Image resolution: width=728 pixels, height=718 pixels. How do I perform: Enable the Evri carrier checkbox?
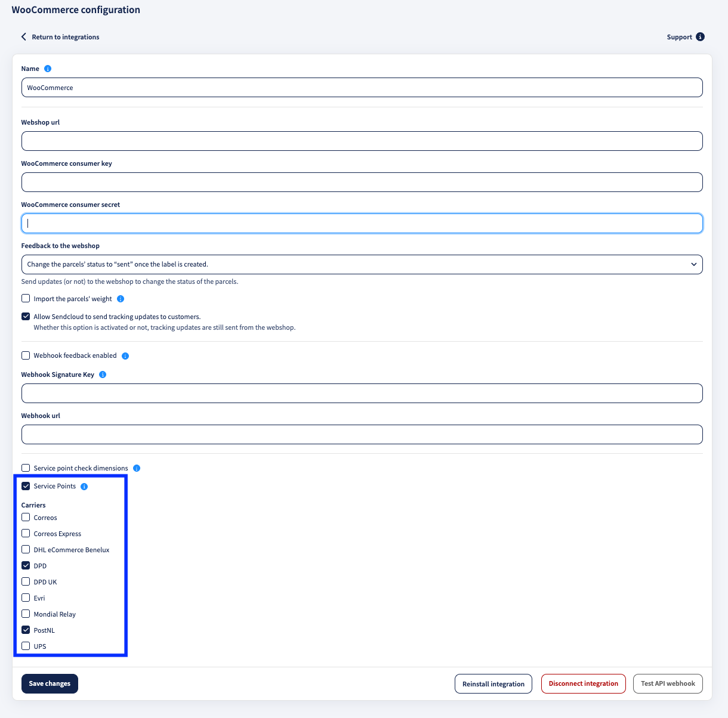point(26,598)
